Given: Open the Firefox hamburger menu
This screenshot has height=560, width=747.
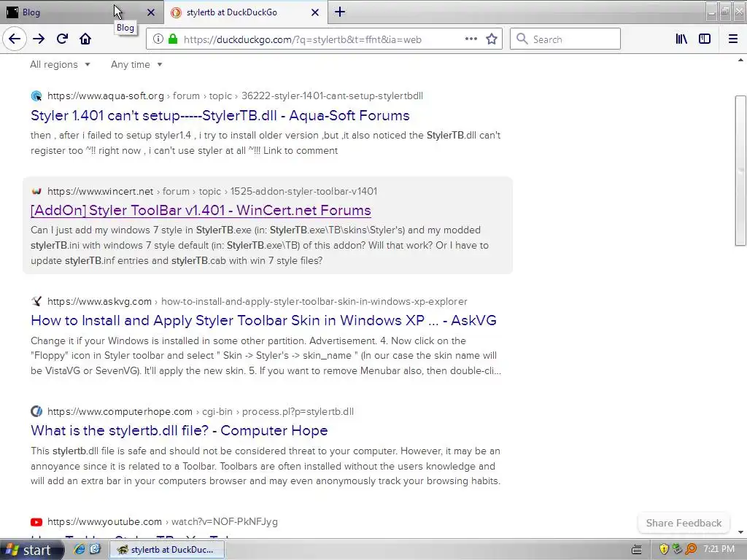Looking at the screenshot, I should tap(733, 39).
